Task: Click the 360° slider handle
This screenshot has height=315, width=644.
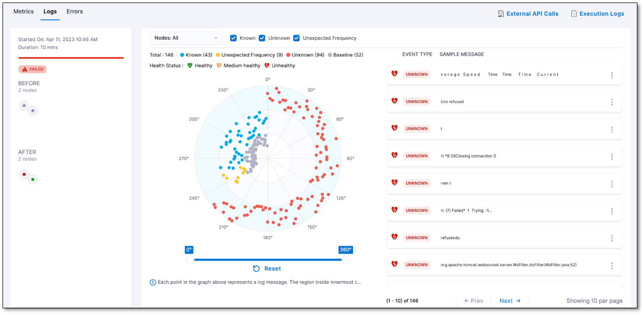Action: (x=345, y=260)
